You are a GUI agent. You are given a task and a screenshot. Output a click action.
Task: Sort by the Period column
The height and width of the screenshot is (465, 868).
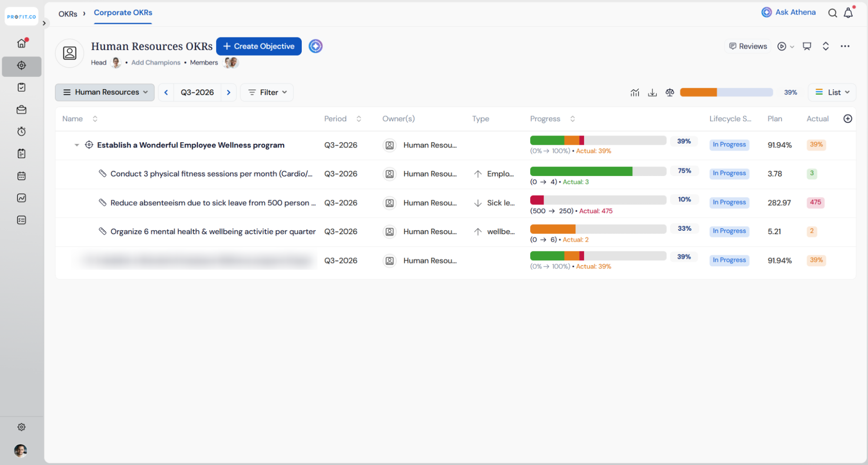359,119
